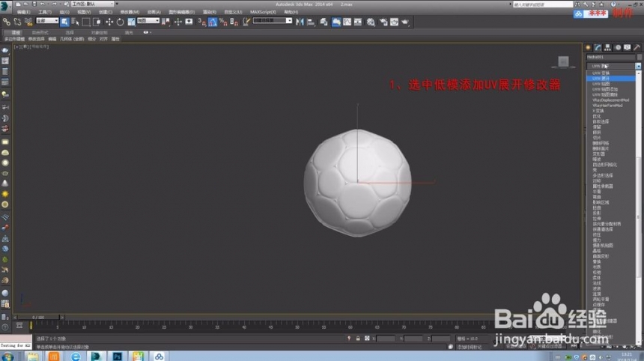Open the selection filter dropdown
This screenshot has width=644, height=361.
(x=47, y=20)
